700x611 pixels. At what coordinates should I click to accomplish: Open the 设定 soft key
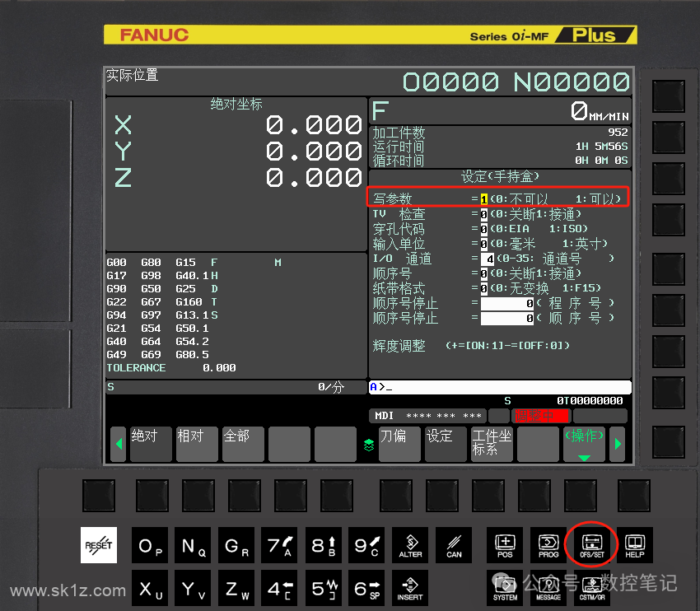(x=446, y=444)
